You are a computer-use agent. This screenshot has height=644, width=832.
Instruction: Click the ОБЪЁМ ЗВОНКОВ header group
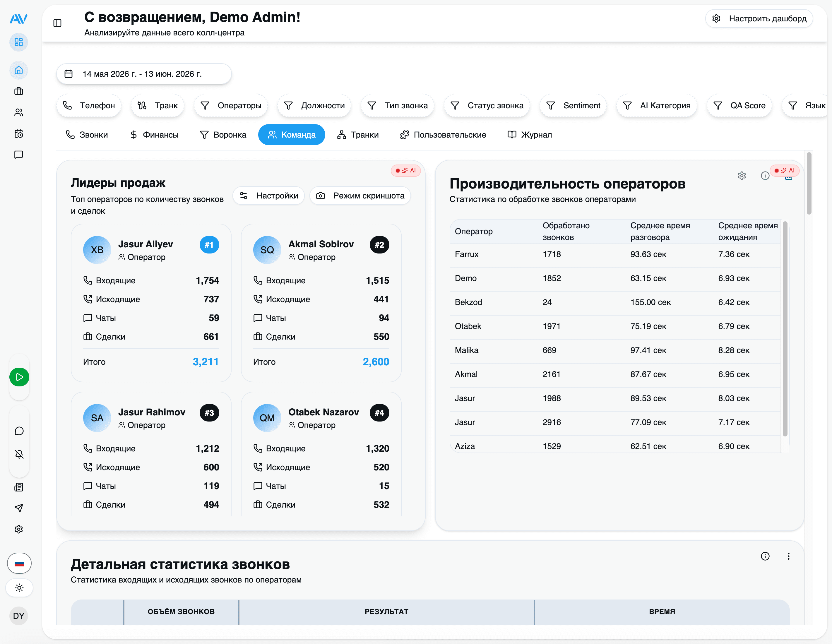181,612
